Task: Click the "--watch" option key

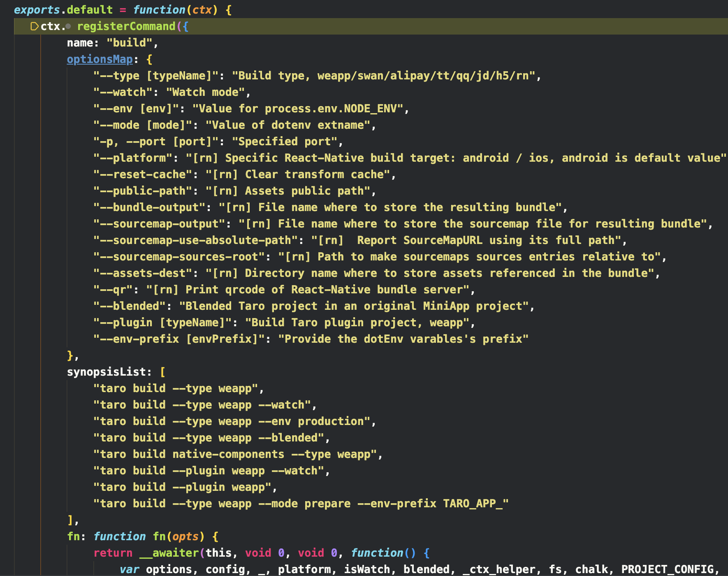Action: tap(123, 92)
